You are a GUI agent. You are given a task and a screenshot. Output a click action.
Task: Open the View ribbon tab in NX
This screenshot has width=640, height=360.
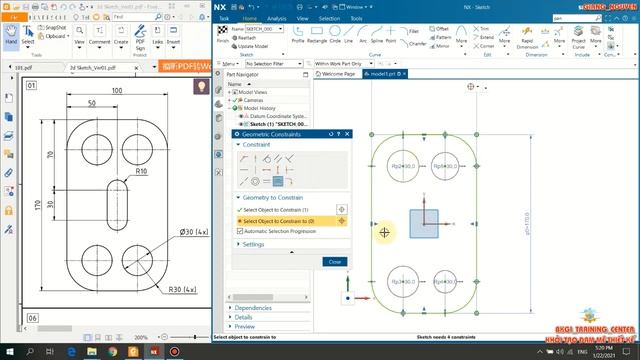pyautogui.click(x=302, y=18)
